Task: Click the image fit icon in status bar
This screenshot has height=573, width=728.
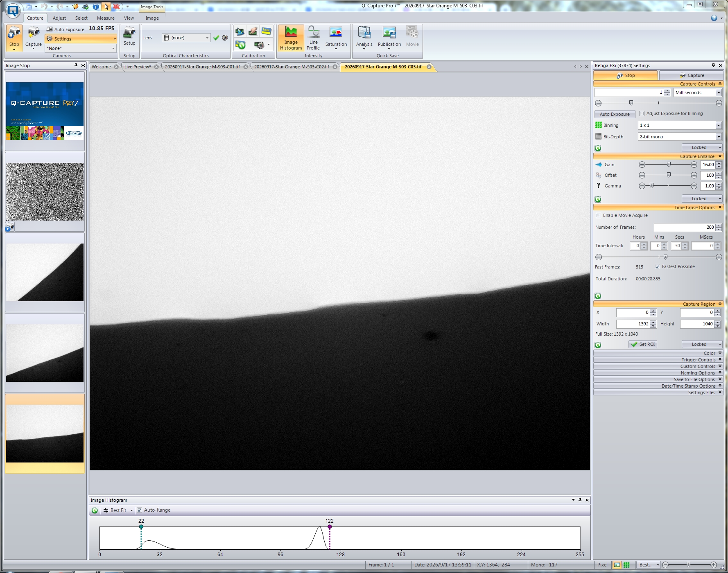Action: (x=617, y=565)
